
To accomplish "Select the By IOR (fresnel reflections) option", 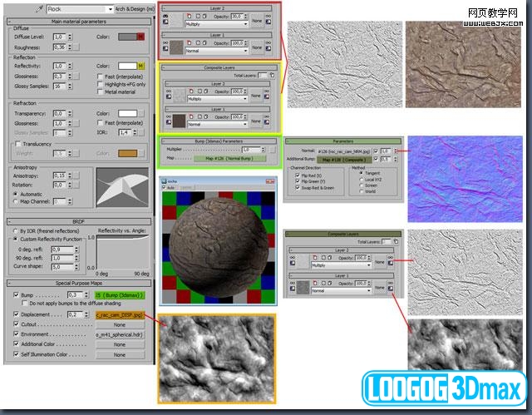I will click(x=15, y=230).
